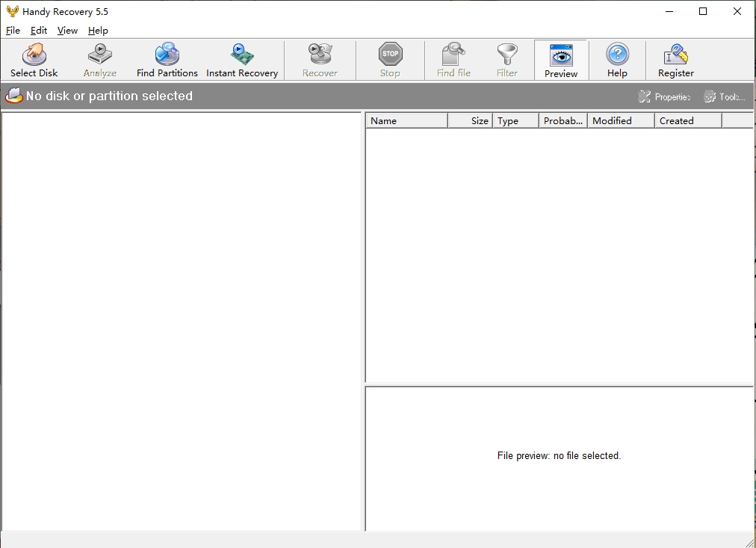Image resolution: width=756 pixels, height=548 pixels.
Task: Click the Register toolbar icon
Action: 675,60
